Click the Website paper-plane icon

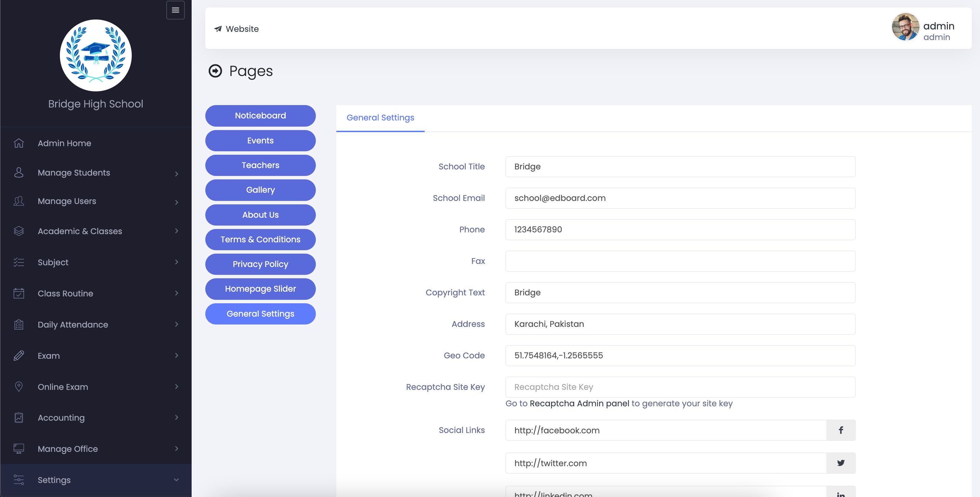(x=218, y=29)
